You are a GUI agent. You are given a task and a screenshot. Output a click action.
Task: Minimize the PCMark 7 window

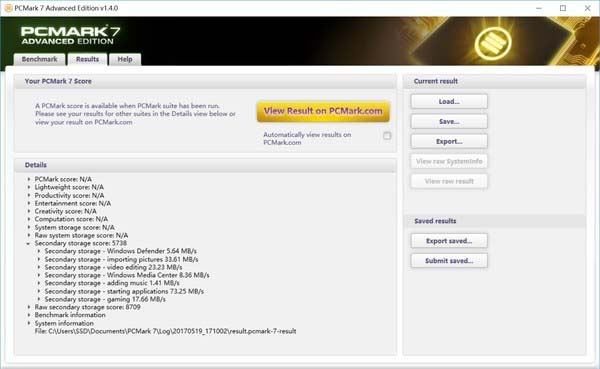pos(539,8)
